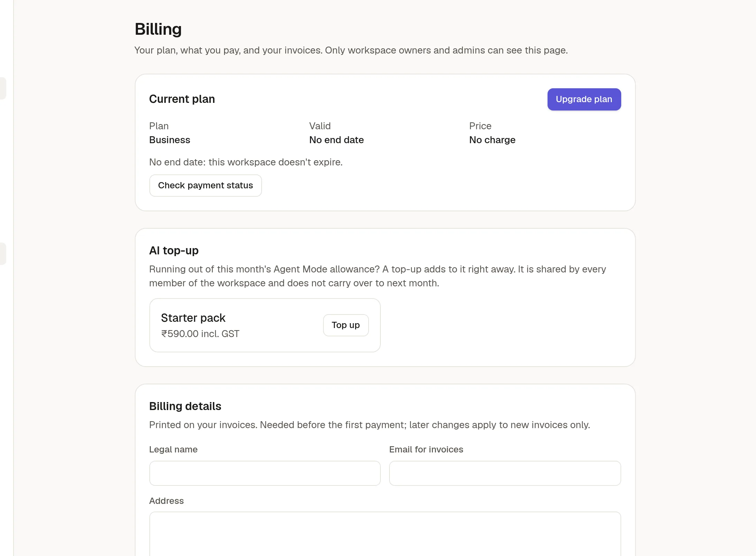
Task: Click the Valid label
Action: pos(320,126)
